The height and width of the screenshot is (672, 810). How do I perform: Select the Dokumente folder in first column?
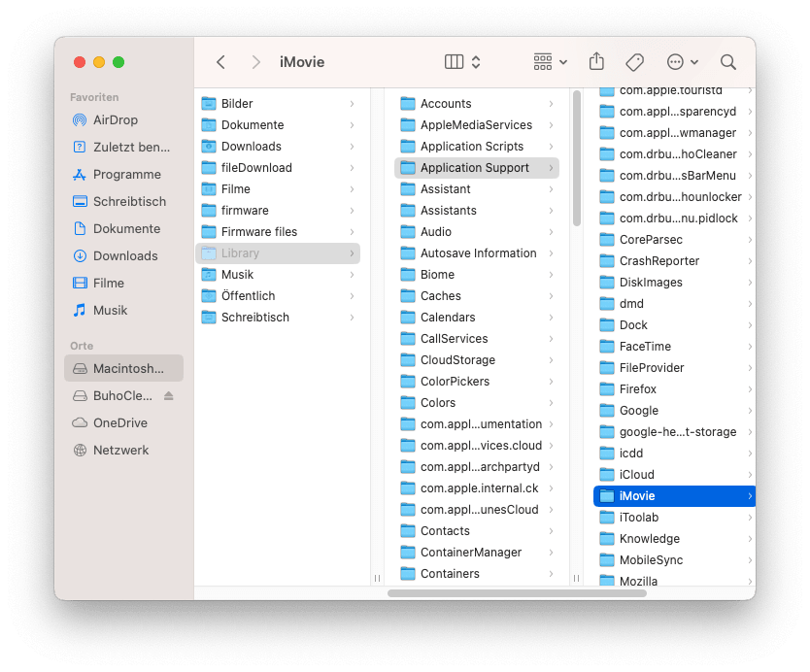pyautogui.click(x=278, y=125)
